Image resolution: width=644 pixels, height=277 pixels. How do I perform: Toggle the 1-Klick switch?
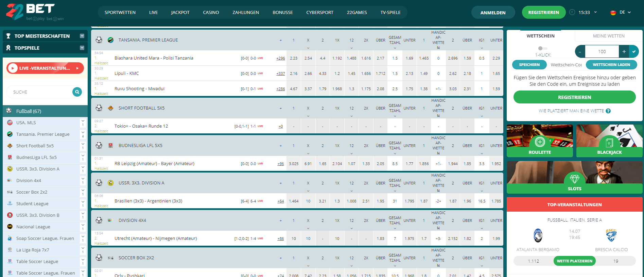pyautogui.click(x=543, y=48)
